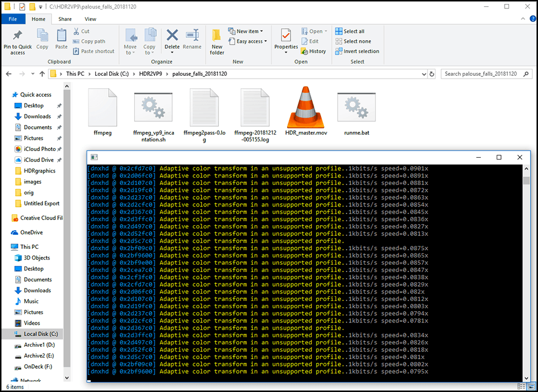Click This PC in address breadcrumb

(x=75, y=74)
